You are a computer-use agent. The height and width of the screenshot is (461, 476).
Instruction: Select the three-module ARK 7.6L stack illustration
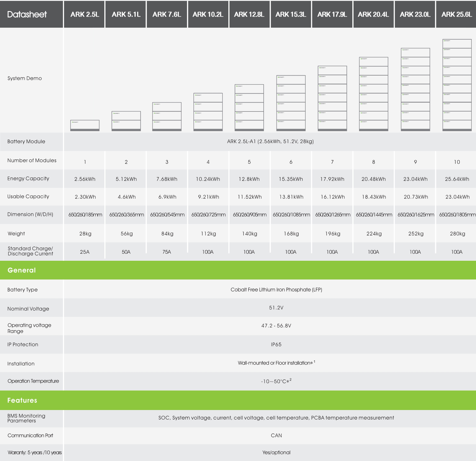click(167, 116)
